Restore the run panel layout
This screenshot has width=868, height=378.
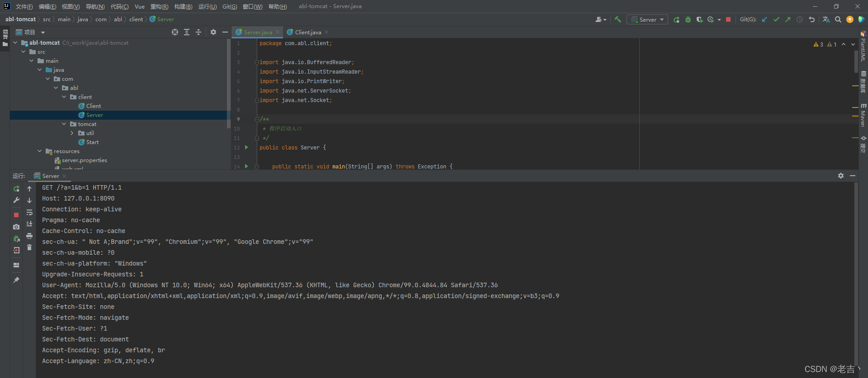tap(16, 265)
